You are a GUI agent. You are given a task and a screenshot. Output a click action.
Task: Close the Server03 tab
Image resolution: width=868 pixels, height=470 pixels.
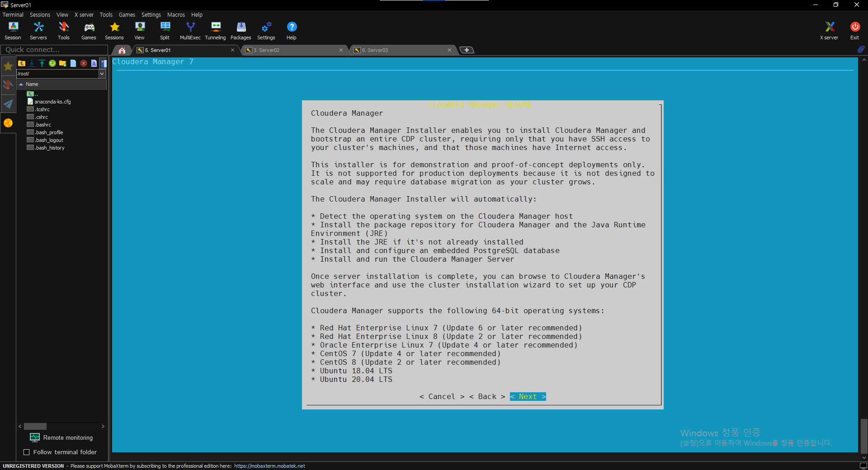[449, 50]
